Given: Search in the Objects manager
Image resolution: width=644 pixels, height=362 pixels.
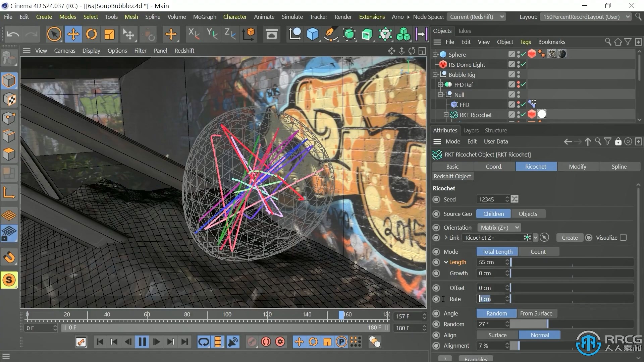Looking at the screenshot, I should tap(608, 42).
